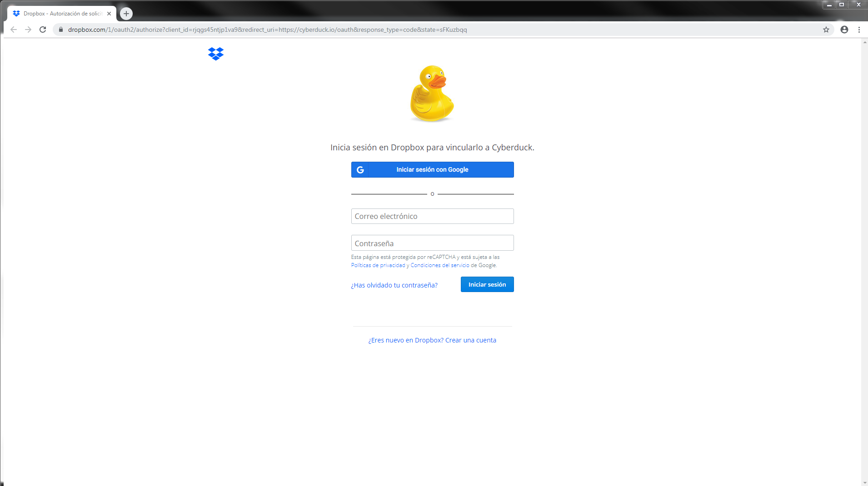Screen dimensions: 868x486
Task: Focus the Correo electrónico field
Action: [x=432, y=216]
